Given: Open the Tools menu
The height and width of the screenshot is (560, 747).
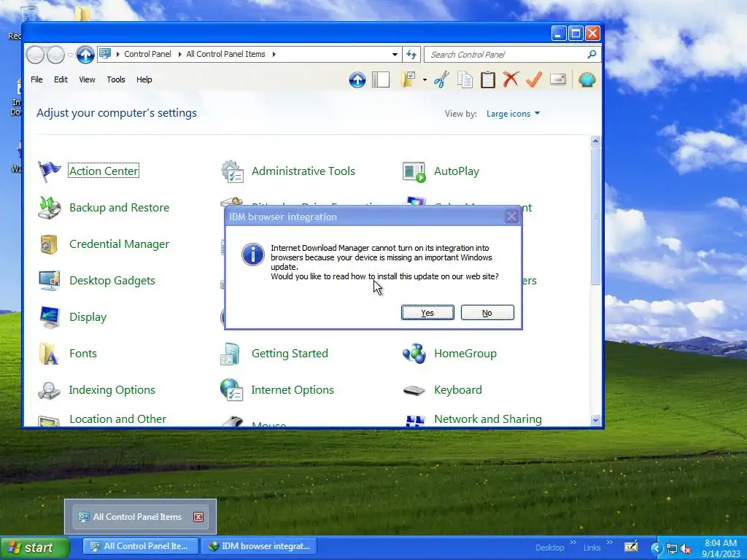Looking at the screenshot, I should click(x=116, y=79).
